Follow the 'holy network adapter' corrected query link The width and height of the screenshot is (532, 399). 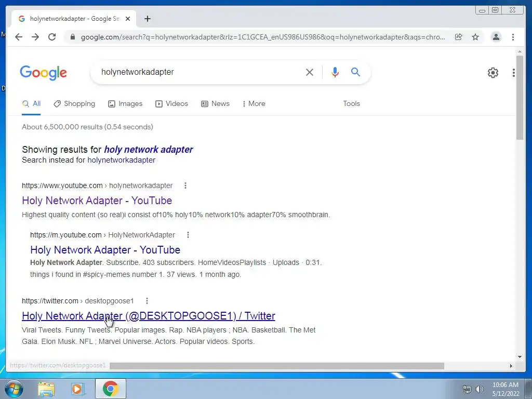tap(148, 150)
